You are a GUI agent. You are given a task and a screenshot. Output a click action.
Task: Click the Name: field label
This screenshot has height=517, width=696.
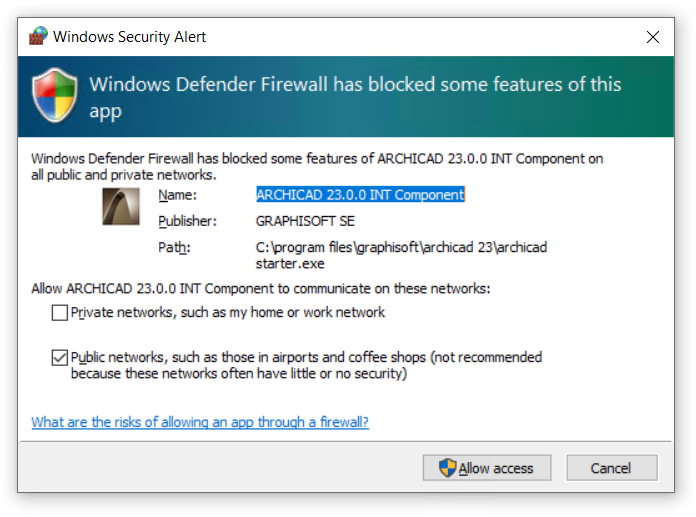[178, 195]
